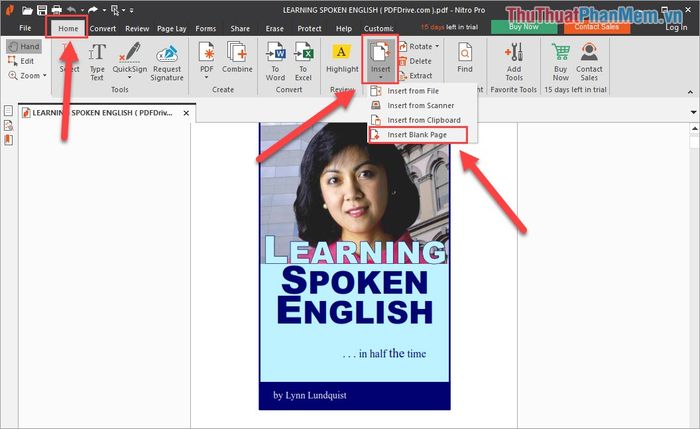Click the Insert pages button

(380, 59)
